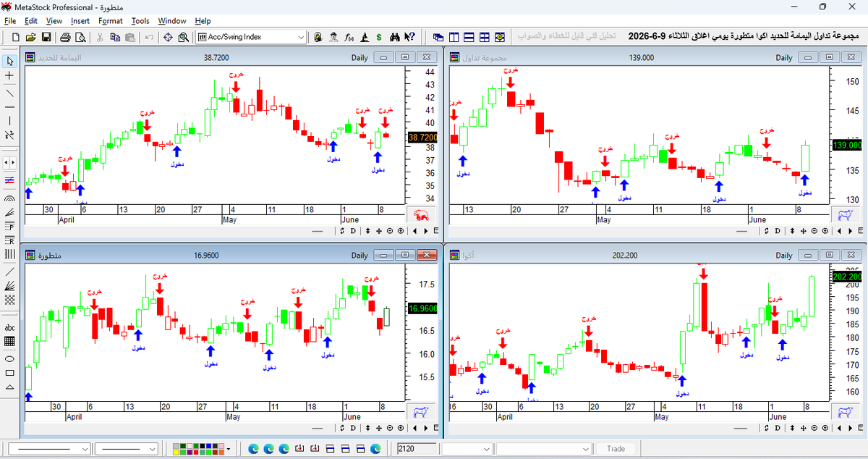
Task: Click the 38.7200 price label on the axis
Action: pos(422,137)
